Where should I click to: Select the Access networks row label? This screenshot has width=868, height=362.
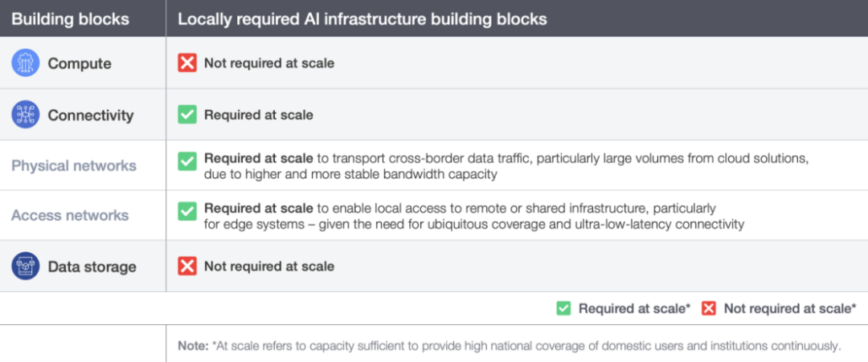coord(70,215)
